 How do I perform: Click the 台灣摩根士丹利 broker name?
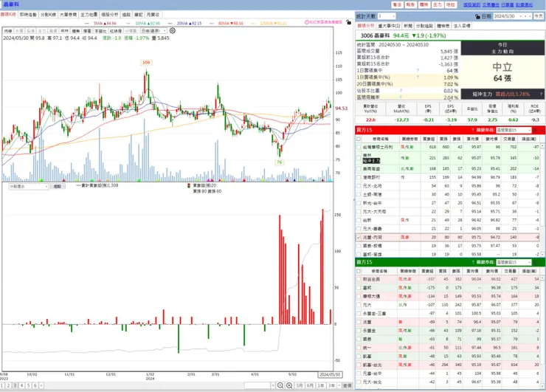click(x=378, y=147)
